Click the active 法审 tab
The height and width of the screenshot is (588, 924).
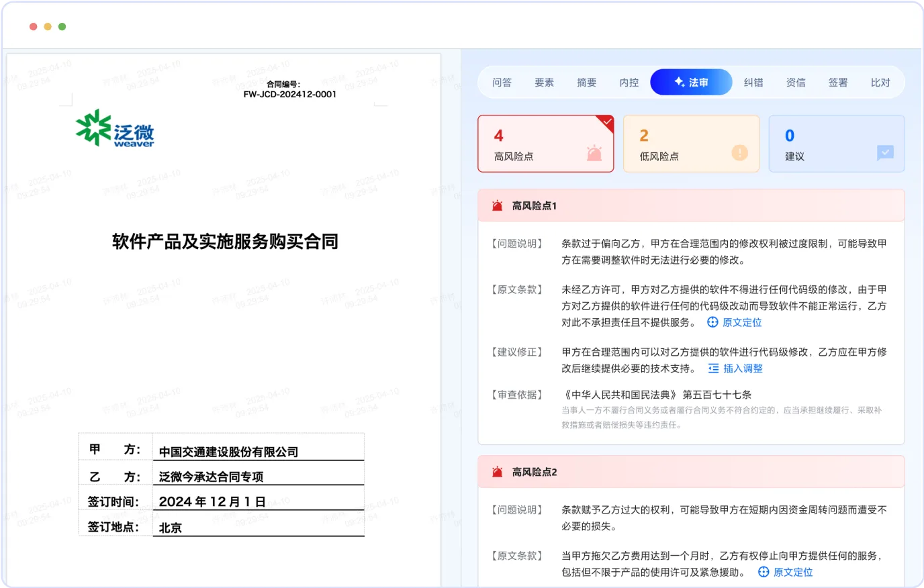691,82
